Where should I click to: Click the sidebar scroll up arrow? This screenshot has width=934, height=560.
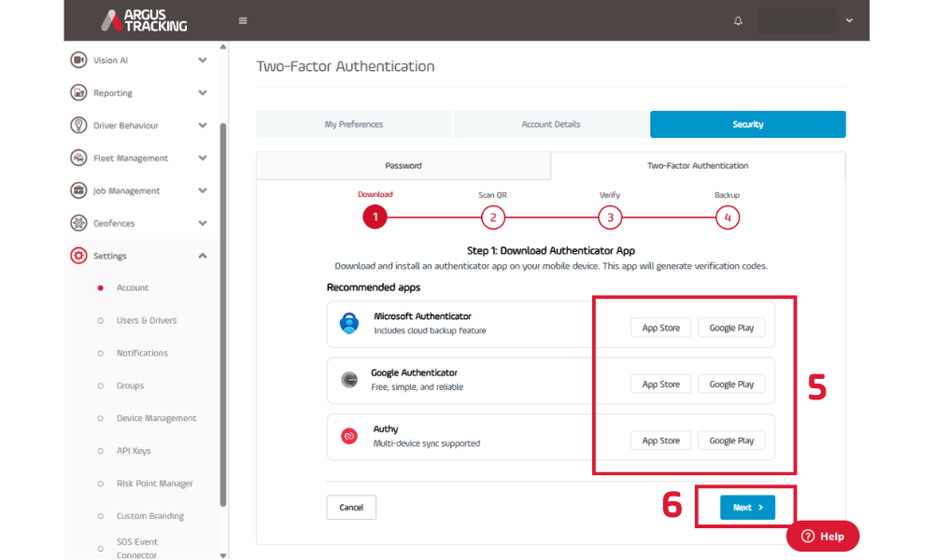[223, 47]
